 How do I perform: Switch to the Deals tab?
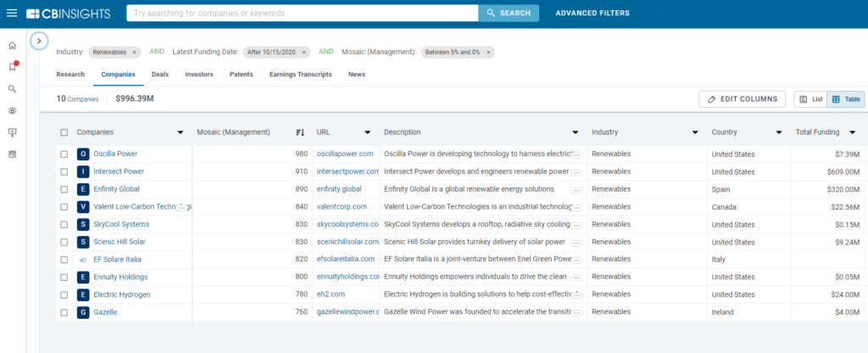160,75
